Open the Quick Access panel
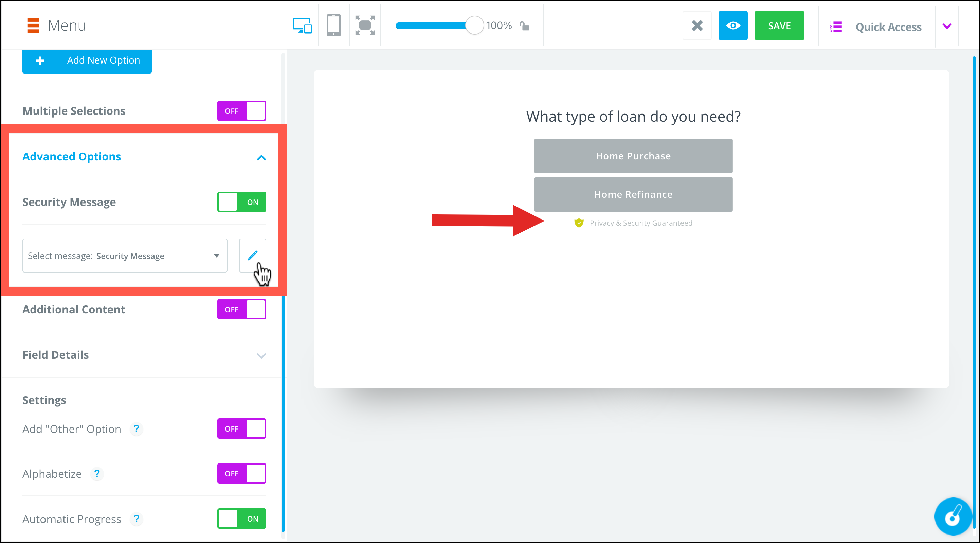The height and width of the screenshot is (543, 980). (x=888, y=27)
